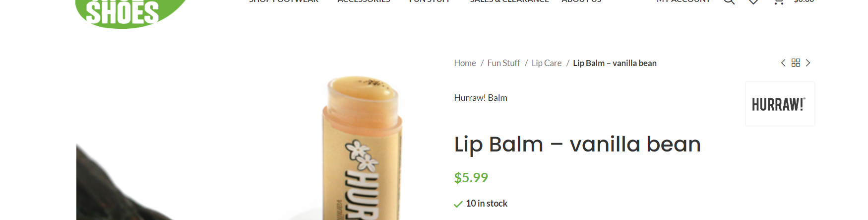Click the $0.00 cart total
868x220 pixels.
pyautogui.click(x=804, y=1)
